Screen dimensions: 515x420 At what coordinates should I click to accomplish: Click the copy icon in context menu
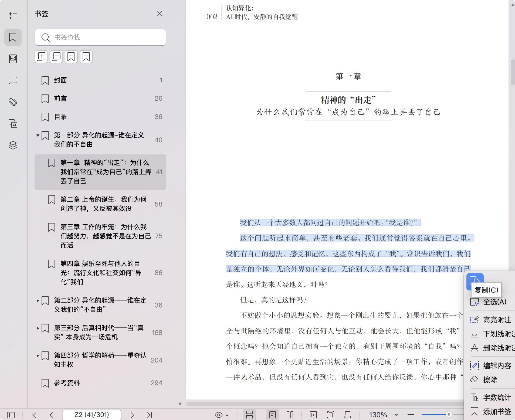(x=475, y=282)
